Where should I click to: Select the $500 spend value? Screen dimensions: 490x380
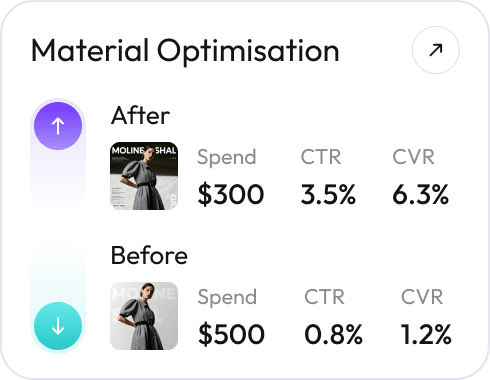click(231, 334)
